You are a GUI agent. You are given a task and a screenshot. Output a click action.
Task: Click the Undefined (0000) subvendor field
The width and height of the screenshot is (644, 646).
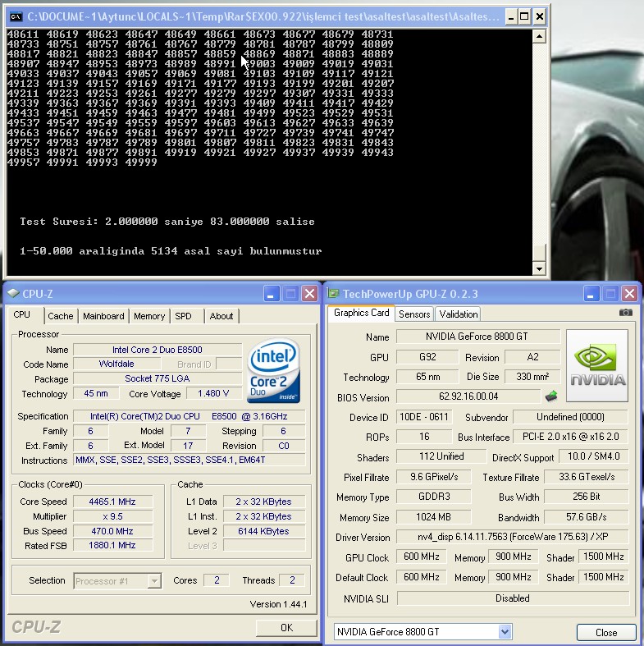(x=571, y=417)
